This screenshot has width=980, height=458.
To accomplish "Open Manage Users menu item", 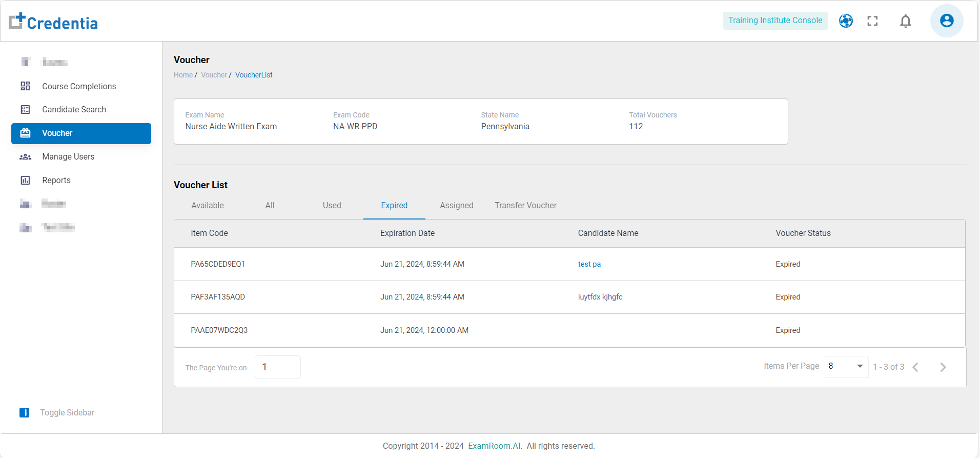I will tap(68, 157).
